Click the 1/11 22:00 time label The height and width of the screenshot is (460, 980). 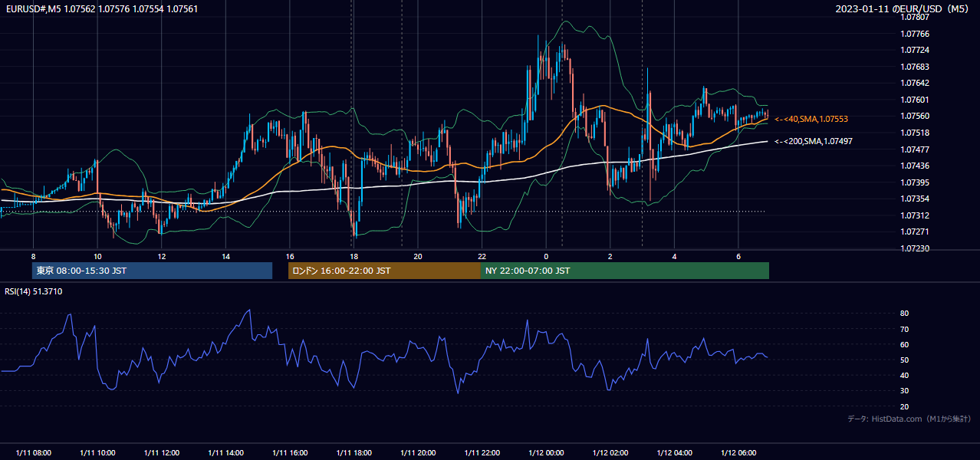pos(482,453)
